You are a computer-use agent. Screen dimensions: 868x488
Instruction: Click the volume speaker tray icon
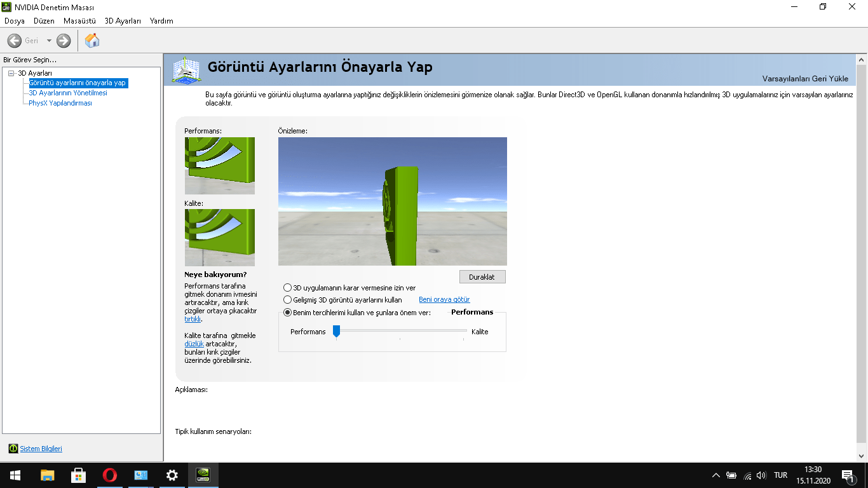[762, 475]
